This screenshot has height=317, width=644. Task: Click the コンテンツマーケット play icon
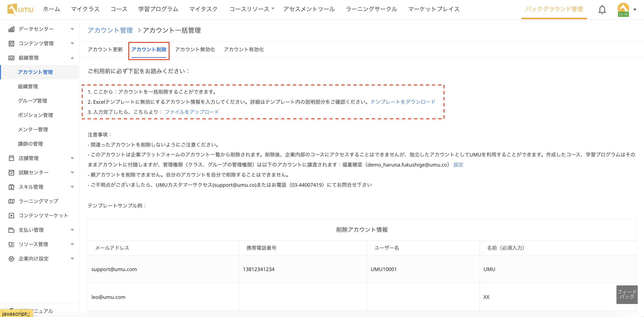11,216
